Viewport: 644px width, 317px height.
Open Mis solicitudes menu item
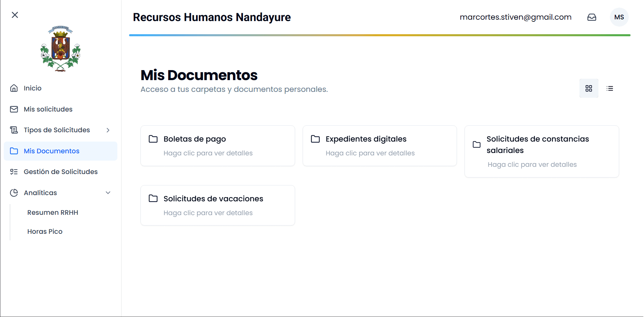point(60,109)
